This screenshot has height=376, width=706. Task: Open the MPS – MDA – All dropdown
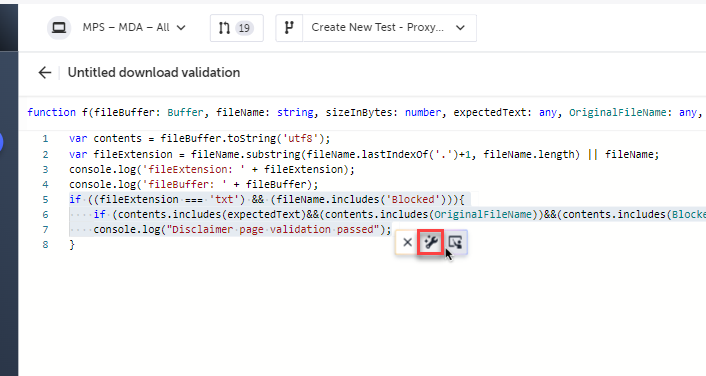pos(134,28)
